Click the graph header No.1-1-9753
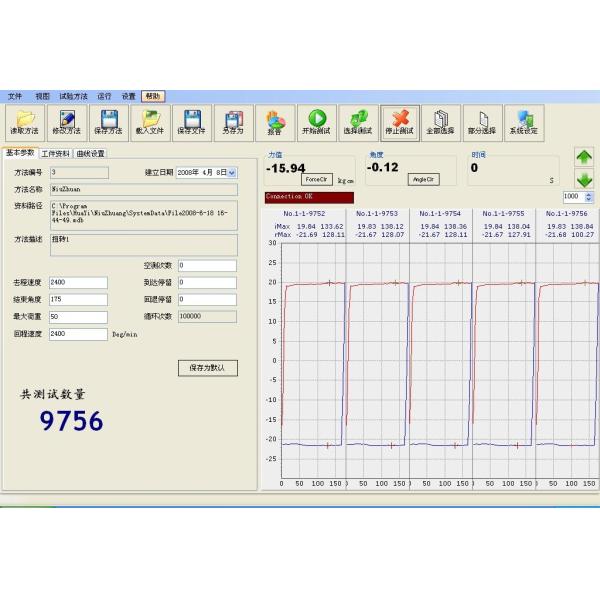 tap(377, 214)
